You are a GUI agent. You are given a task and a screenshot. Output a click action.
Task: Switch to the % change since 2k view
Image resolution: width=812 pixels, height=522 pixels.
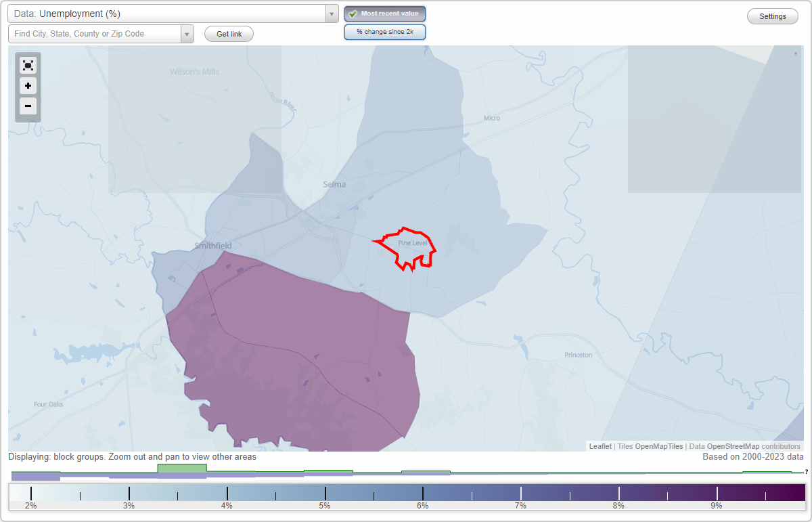click(x=384, y=31)
